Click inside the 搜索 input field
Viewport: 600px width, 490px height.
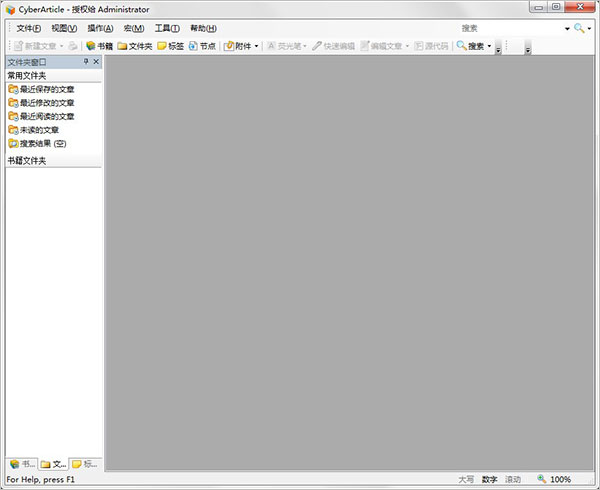[510, 28]
